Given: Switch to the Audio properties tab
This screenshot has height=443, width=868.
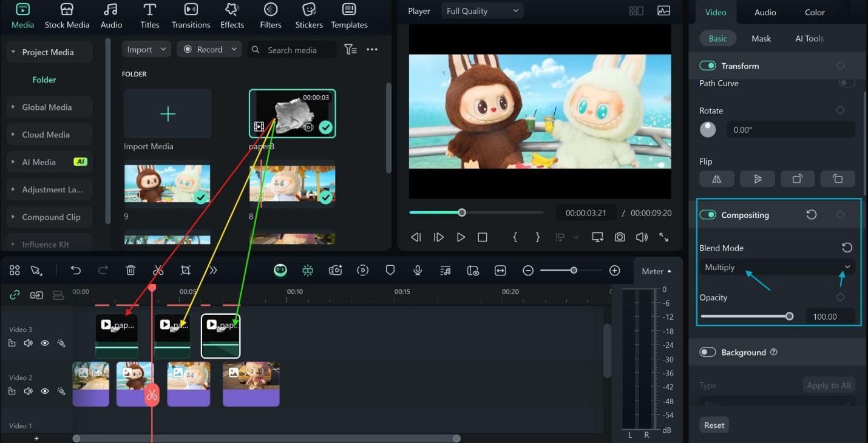Looking at the screenshot, I should click(765, 12).
